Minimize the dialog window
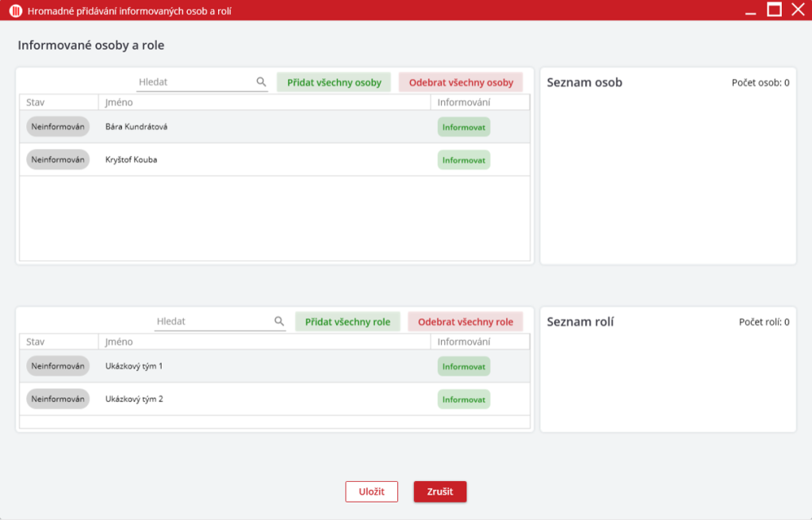 point(750,11)
